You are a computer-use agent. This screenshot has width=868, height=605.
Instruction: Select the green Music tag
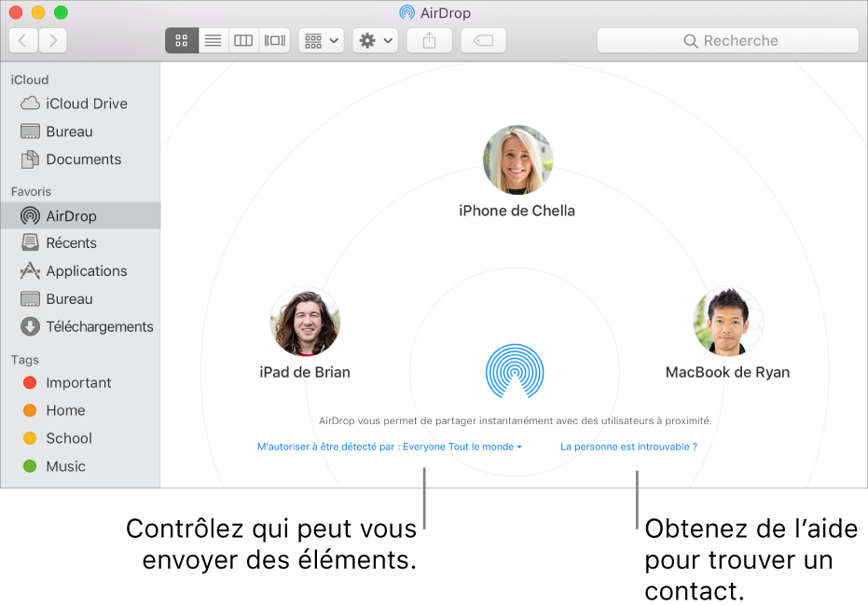pyautogui.click(x=80, y=466)
